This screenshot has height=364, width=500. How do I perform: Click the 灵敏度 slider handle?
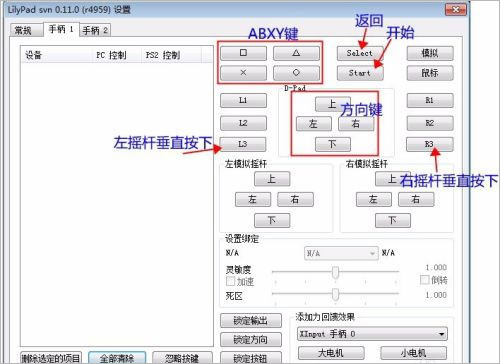coord(335,272)
